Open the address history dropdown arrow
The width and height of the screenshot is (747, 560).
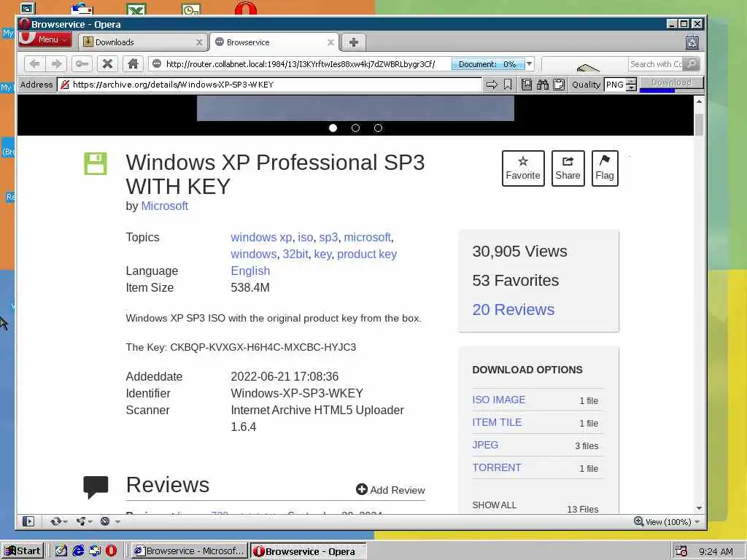[529, 64]
